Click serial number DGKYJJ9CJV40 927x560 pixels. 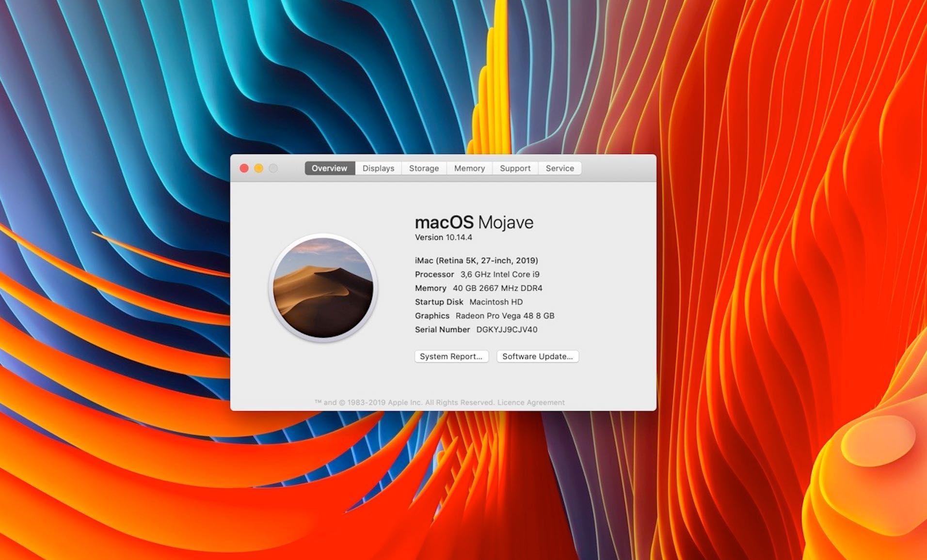click(x=507, y=329)
